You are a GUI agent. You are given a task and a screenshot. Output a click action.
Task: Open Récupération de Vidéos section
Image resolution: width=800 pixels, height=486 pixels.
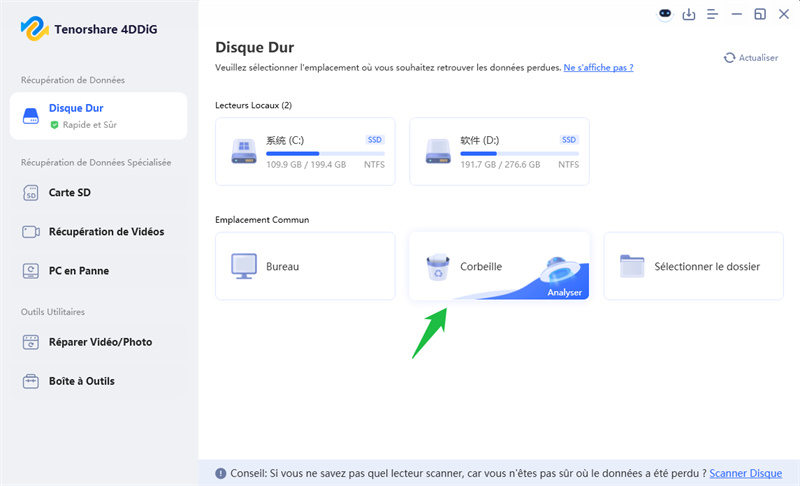click(98, 232)
